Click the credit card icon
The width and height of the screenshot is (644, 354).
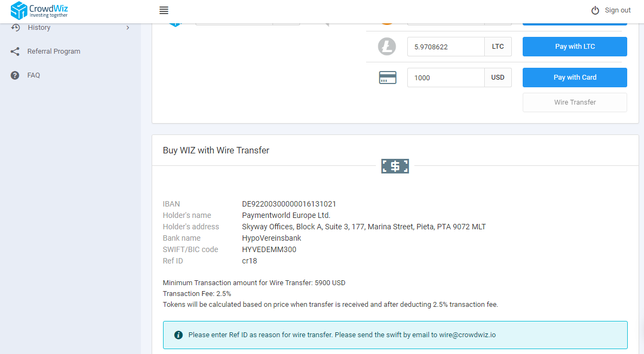(387, 78)
